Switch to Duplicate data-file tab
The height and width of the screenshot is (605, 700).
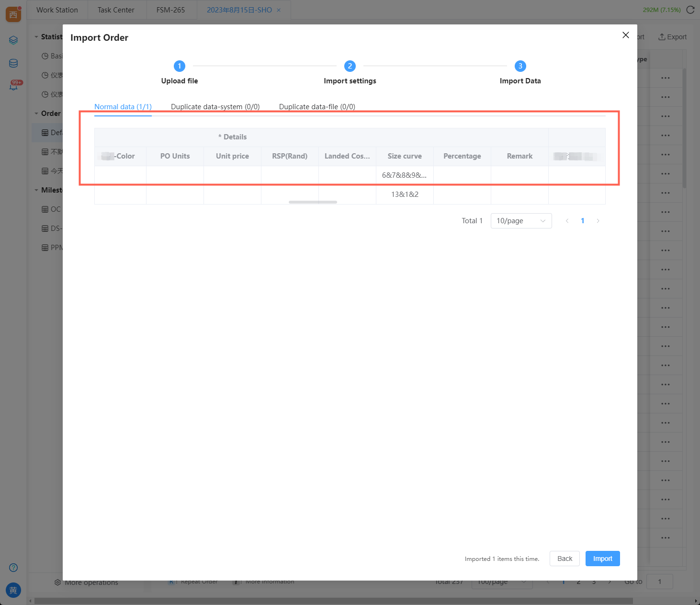click(317, 107)
